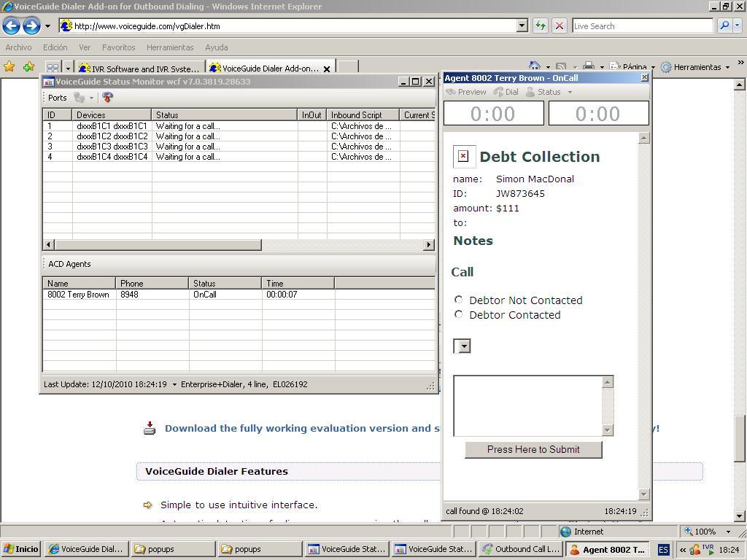Viewport: 747px width, 560px height.
Task: Select port row dxxxB1C3 in the ports list
Action: (239, 147)
